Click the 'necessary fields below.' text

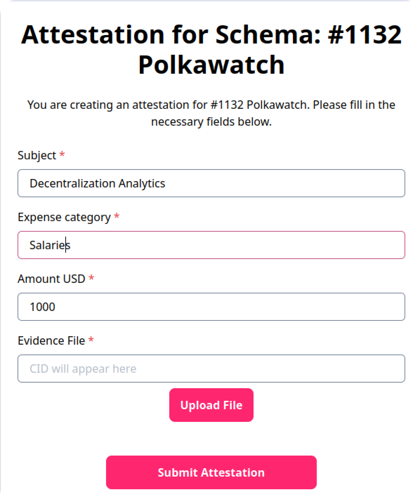tap(211, 122)
